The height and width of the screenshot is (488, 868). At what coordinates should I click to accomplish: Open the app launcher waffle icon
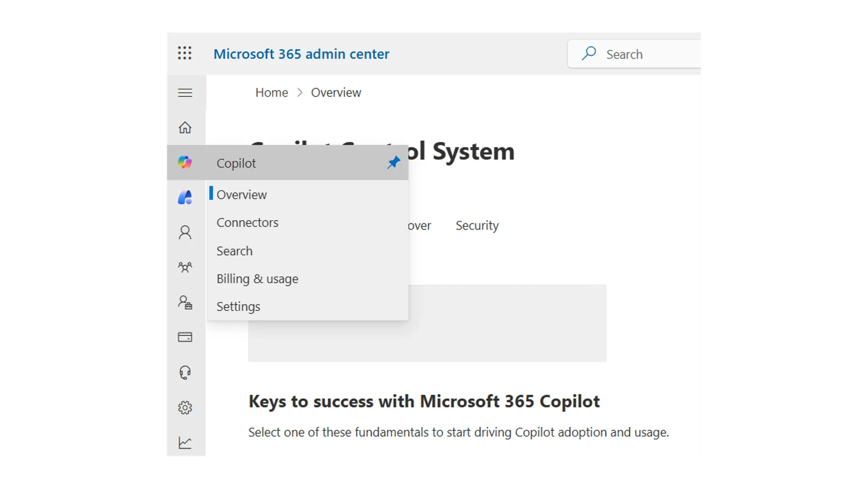click(184, 53)
